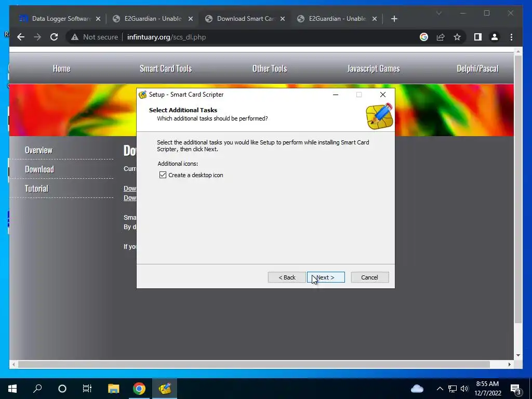Image resolution: width=532 pixels, height=399 pixels.
Task: Close the Download Smart Card tab
Action: point(283,19)
